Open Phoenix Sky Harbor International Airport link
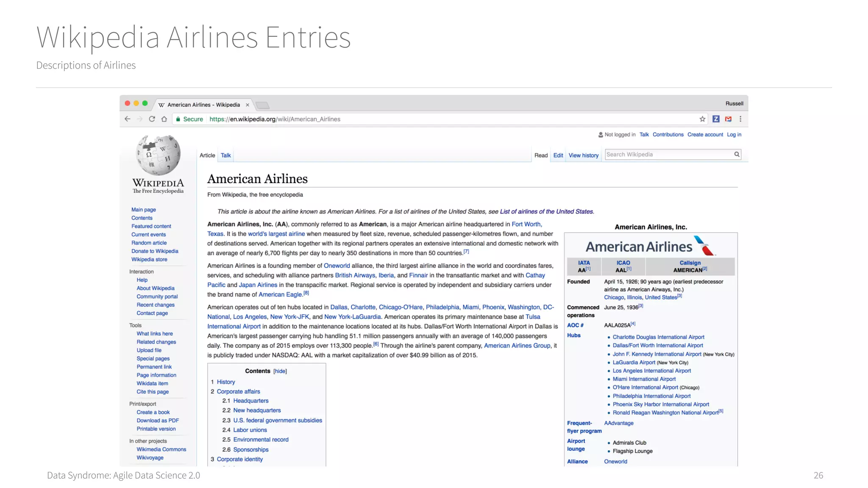The height and width of the screenshot is (488, 868). [x=660, y=405]
